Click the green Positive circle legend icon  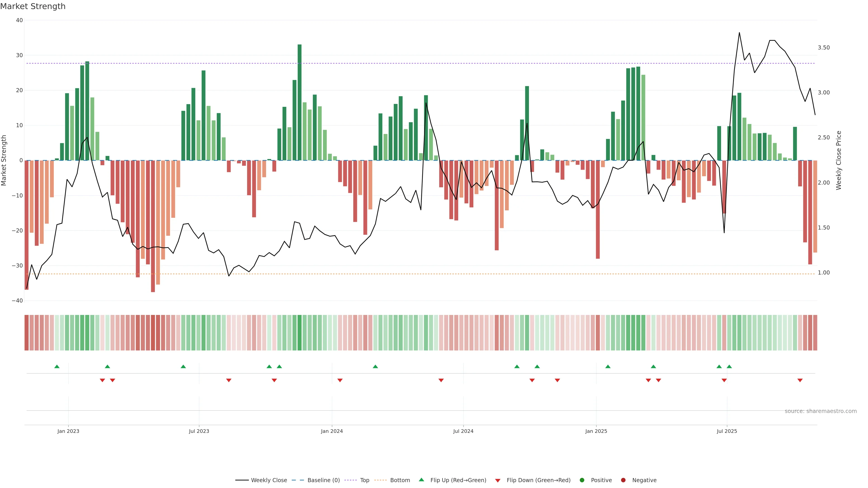coord(582,480)
